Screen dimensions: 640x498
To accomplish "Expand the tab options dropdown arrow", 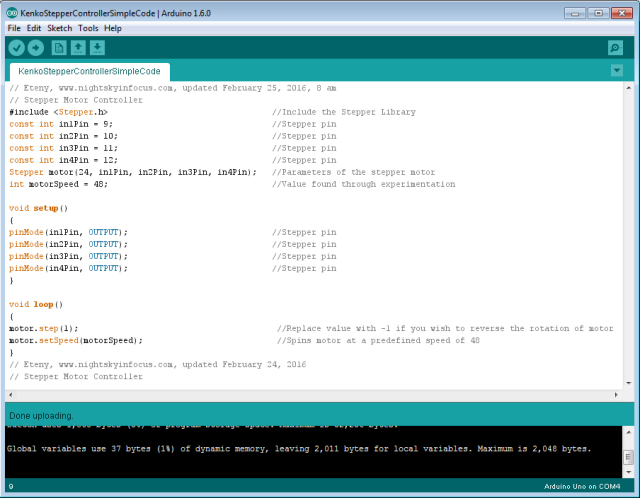I will 617,71.
